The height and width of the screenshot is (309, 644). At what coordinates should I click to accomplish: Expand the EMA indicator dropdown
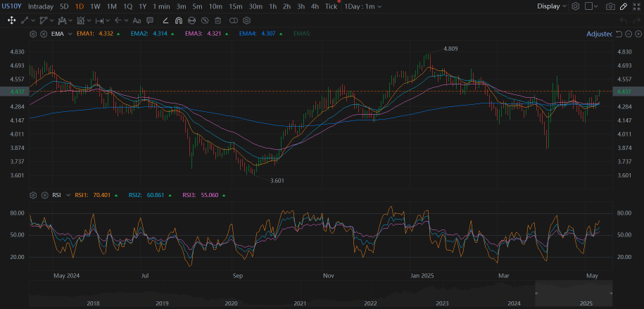click(70, 34)
